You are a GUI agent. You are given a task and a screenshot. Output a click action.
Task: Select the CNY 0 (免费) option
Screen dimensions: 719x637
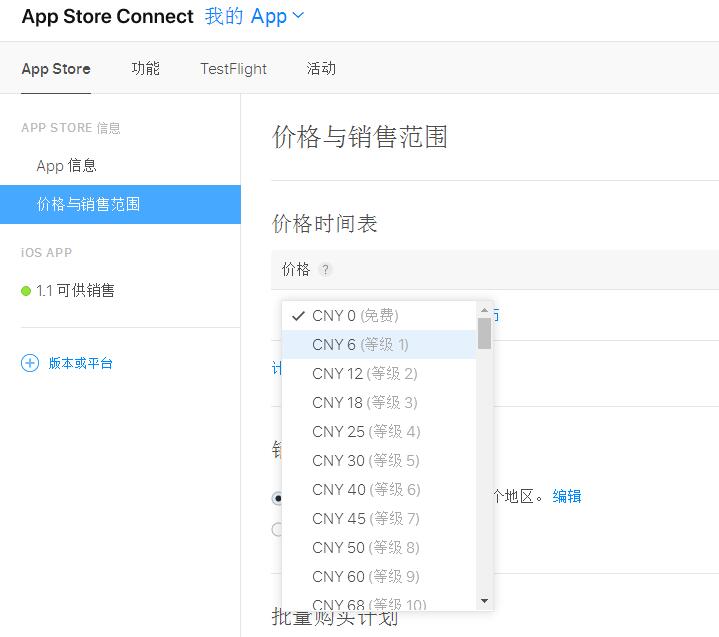pos(355,316)
